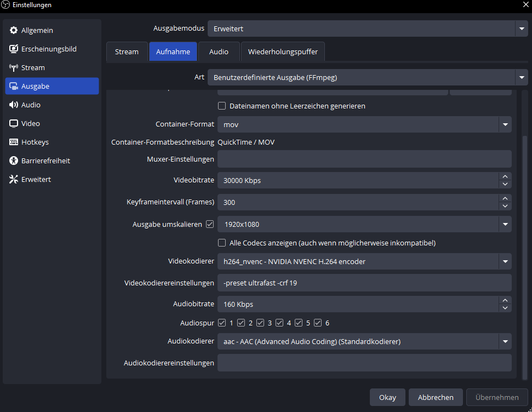Open Video settings via monitor icon
Viewport: 532px width, 412px height.
click(14, 124)
